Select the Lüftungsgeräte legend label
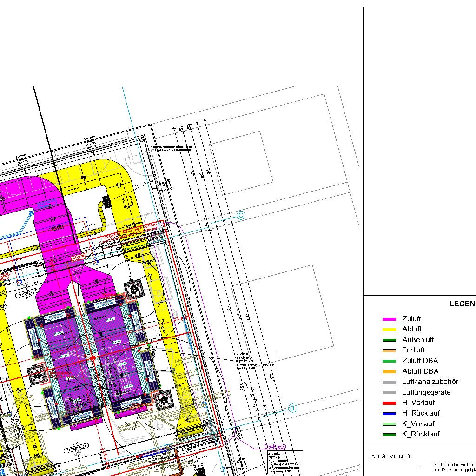 click(x=427, y=392)
